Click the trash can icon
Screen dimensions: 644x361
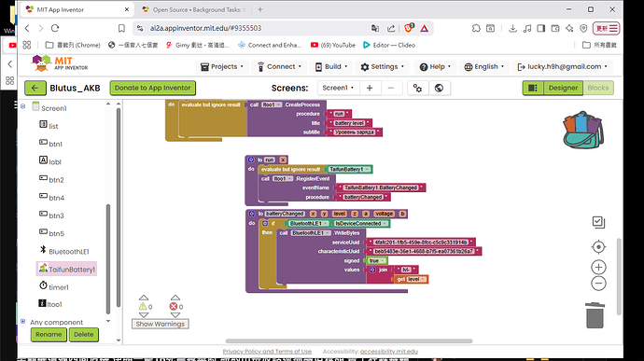point(595,315)
